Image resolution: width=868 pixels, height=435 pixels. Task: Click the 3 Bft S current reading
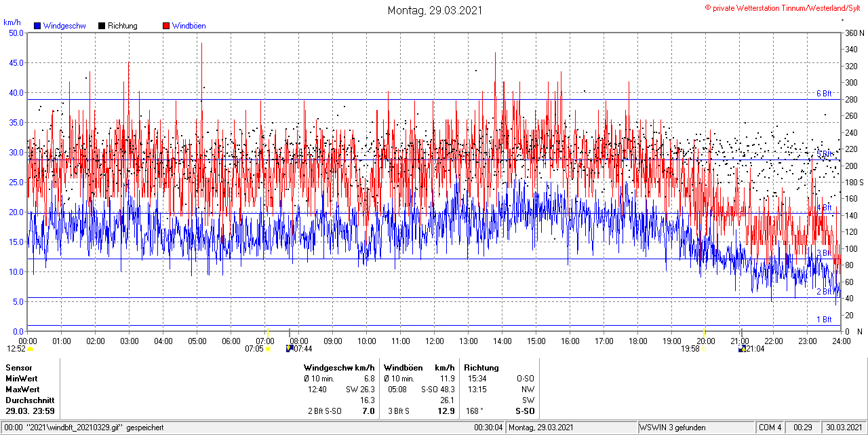point(399,411)
